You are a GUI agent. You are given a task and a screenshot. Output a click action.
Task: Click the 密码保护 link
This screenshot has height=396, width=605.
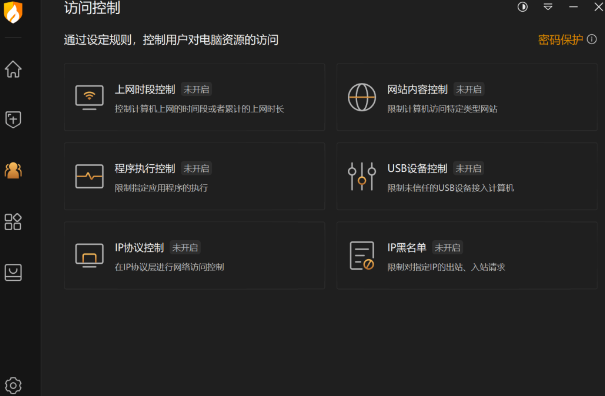[x=560, y=40]
